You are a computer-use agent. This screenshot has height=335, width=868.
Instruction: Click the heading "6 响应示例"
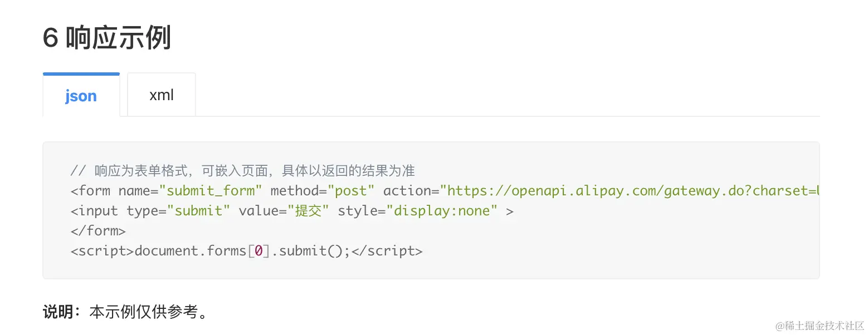[x=107, y=38]
